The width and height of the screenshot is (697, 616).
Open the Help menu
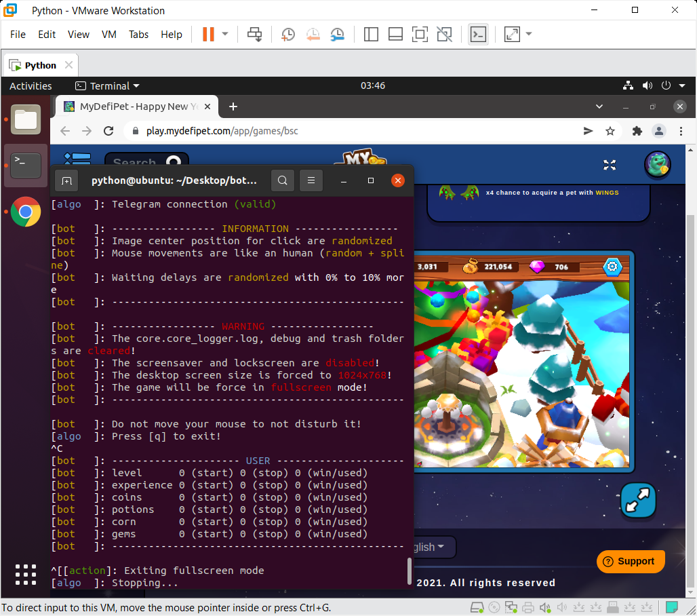(171, 34)
